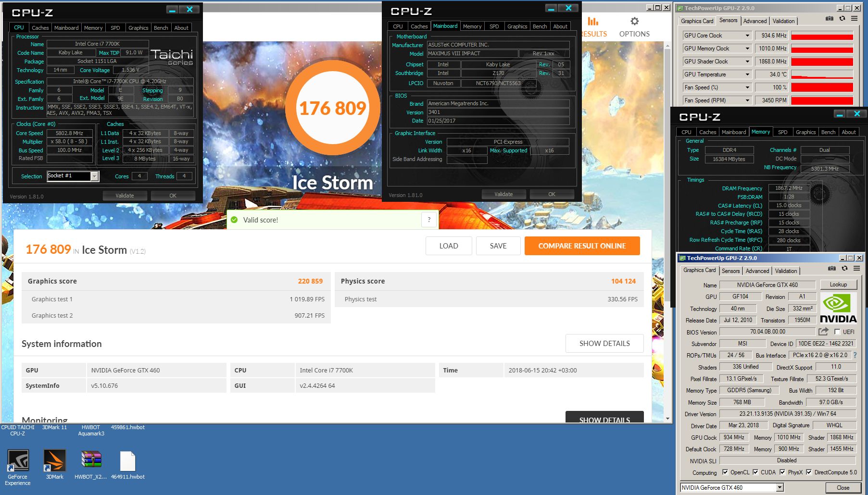Click refresh icon in GPU-Z Sensors window
Image resolution: width=868 pixels, height=495 pixels.
[842, 19]
